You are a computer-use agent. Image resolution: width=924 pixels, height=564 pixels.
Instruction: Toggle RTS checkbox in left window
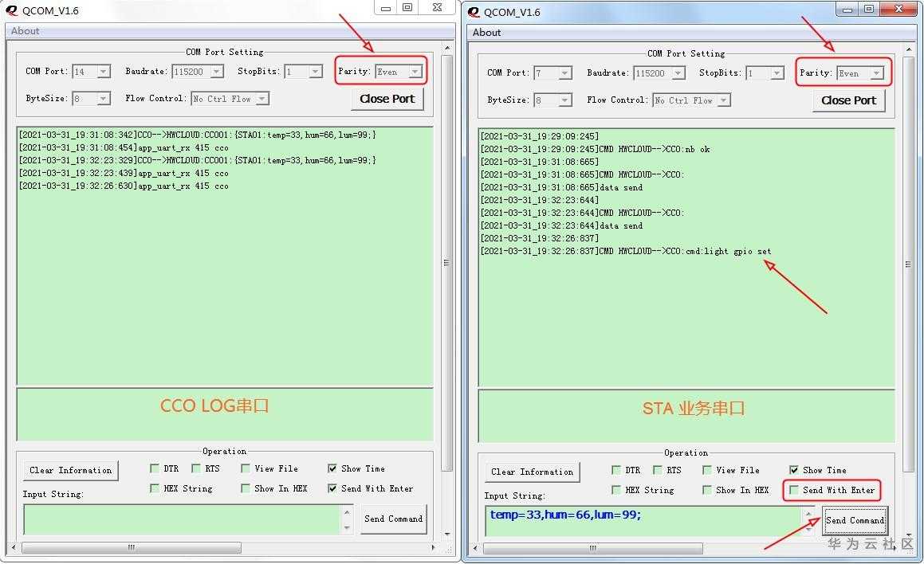click(x=195, y=468)
